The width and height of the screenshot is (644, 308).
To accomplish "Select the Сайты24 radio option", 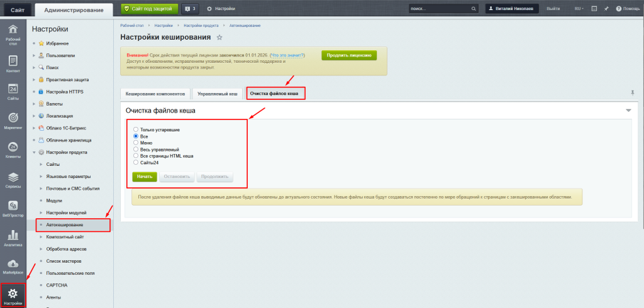I will coord(136,162).
